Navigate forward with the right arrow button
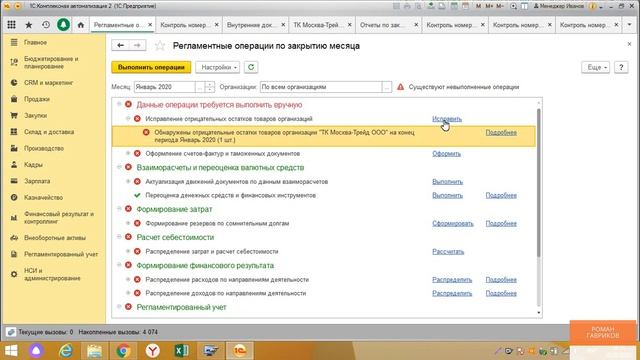The width and height of the screenshot is (640, 360). tap(138, 45)
